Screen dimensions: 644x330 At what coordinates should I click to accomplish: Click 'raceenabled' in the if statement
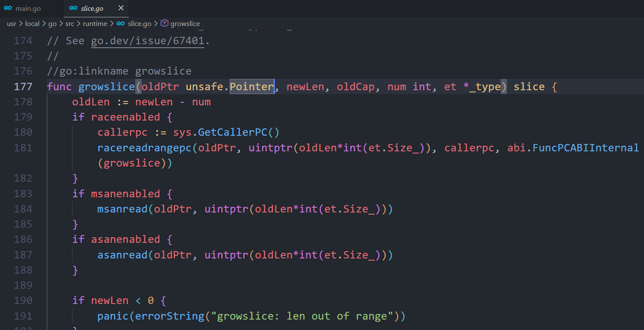pyautogui.click(x=126, y=117)
